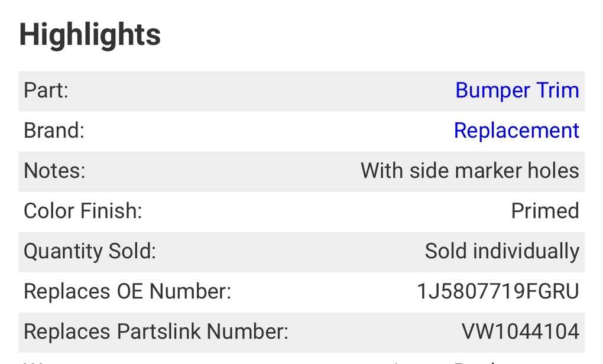Open the Bumper Trim link
This screenshot has height=364, width=603.
coord(517,90)
